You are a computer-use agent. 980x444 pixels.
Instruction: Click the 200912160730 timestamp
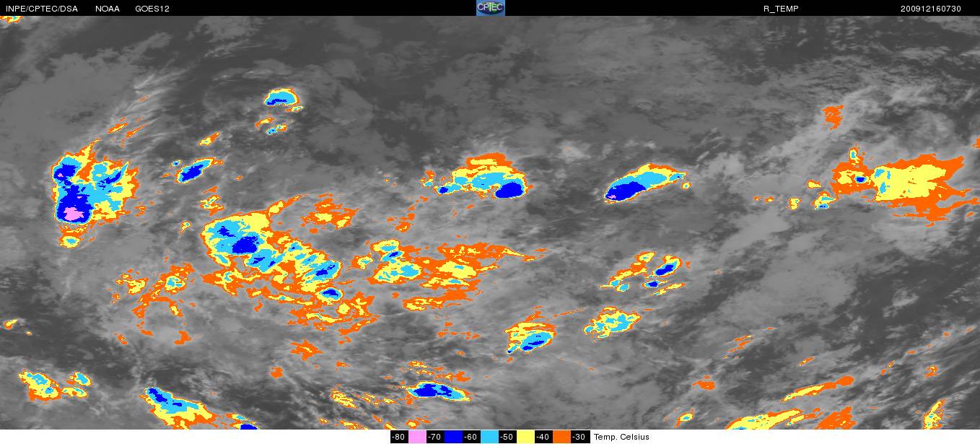pyautogui.click(x=931, y=9)
